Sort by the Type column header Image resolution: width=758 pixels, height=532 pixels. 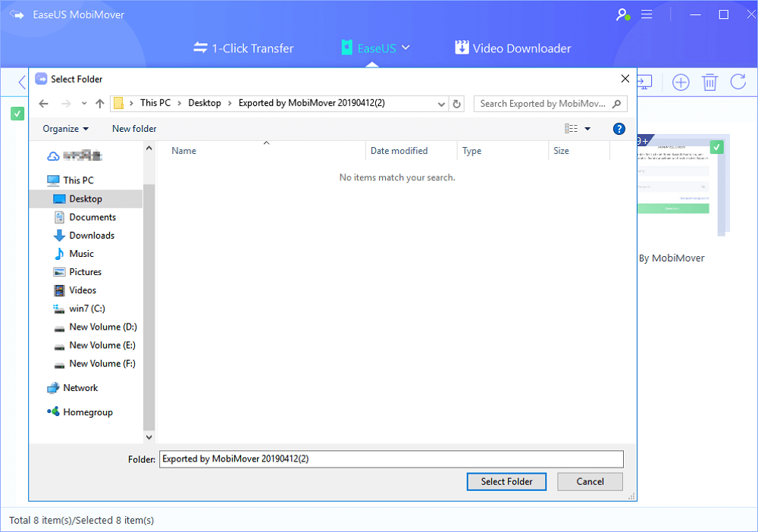pyautogui.click(x=503, y=151)
